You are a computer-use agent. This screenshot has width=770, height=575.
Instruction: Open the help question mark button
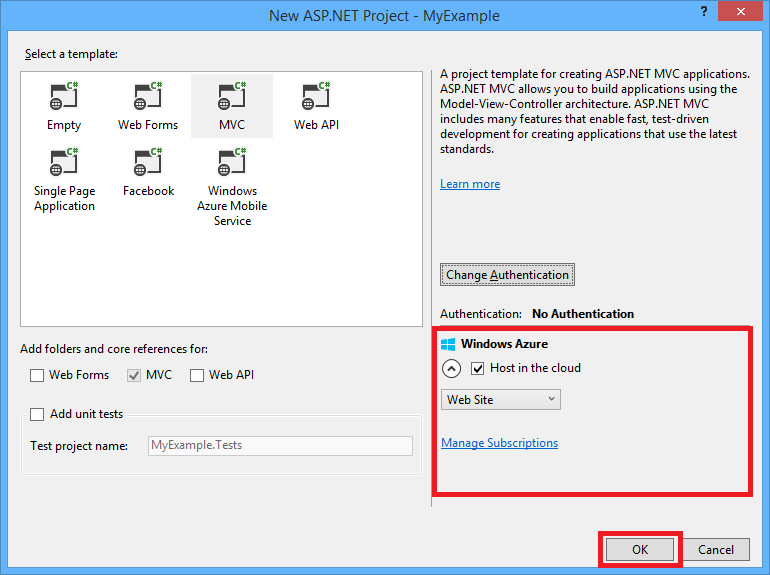[704, 11]
